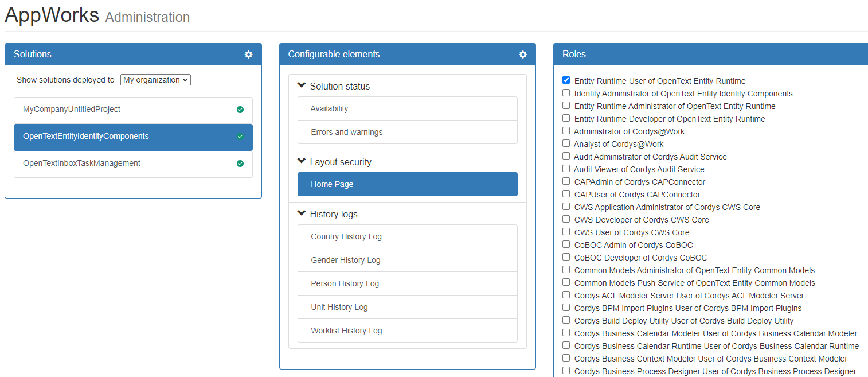Open Worklist History Log entry

pos(346,331)
